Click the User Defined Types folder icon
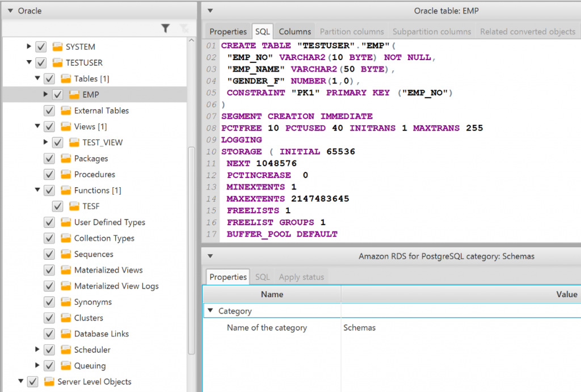Viewport: 581px width, 392px height. click(x=66, y=222)
